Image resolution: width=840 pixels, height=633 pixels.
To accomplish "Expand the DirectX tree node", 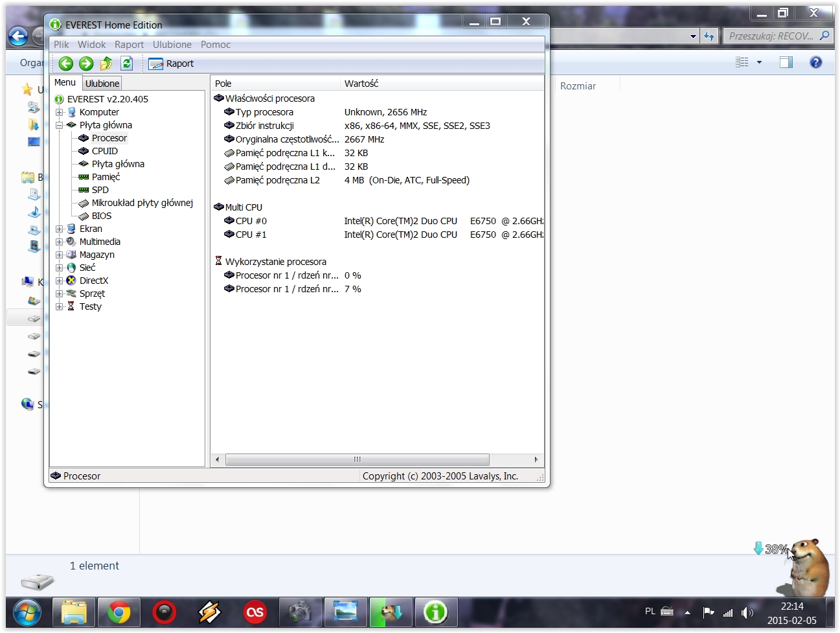I will coord(59,281).
